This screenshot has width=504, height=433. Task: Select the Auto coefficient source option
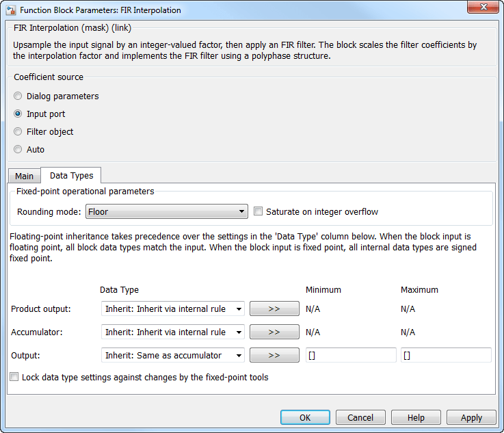tap(18, 150)
